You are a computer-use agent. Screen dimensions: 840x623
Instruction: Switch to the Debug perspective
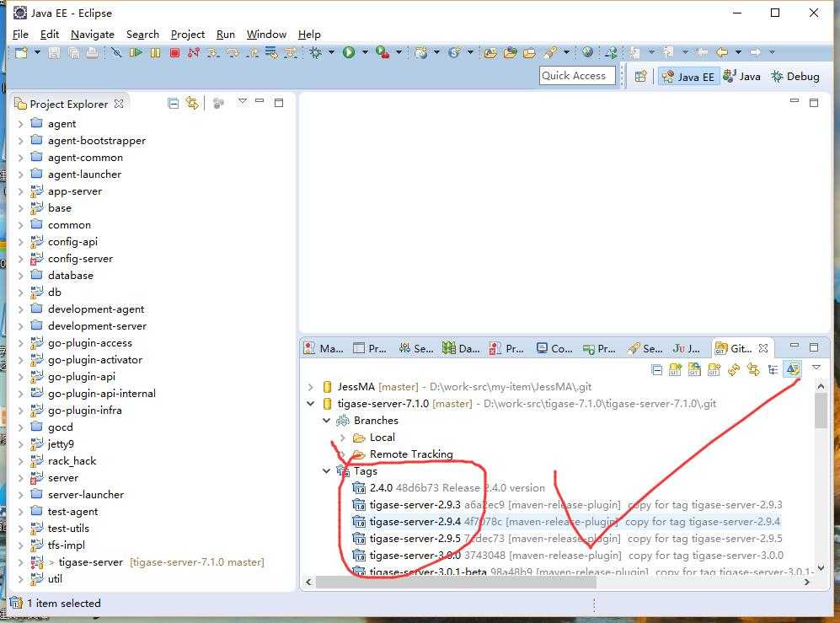(795, 77)
